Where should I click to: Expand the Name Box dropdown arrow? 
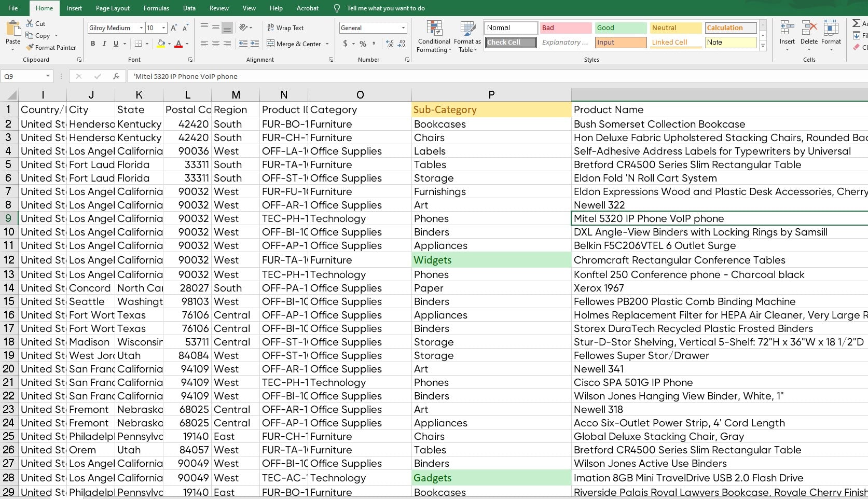[x=48, y=76]
